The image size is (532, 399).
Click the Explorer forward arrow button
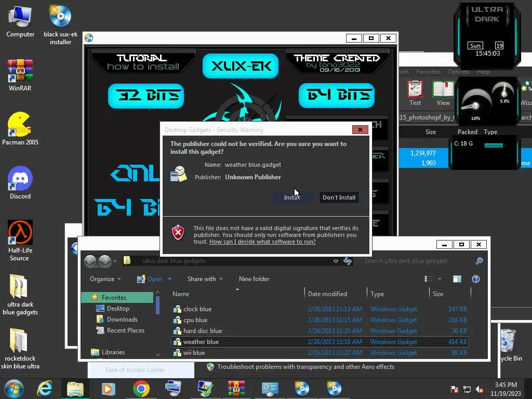(105, 261)
